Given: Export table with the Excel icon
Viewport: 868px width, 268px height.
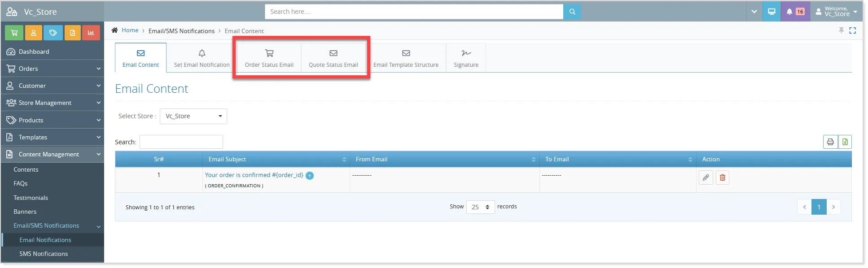Looking at the screenshot, I should pyautogui.click(x=845, y=142).
